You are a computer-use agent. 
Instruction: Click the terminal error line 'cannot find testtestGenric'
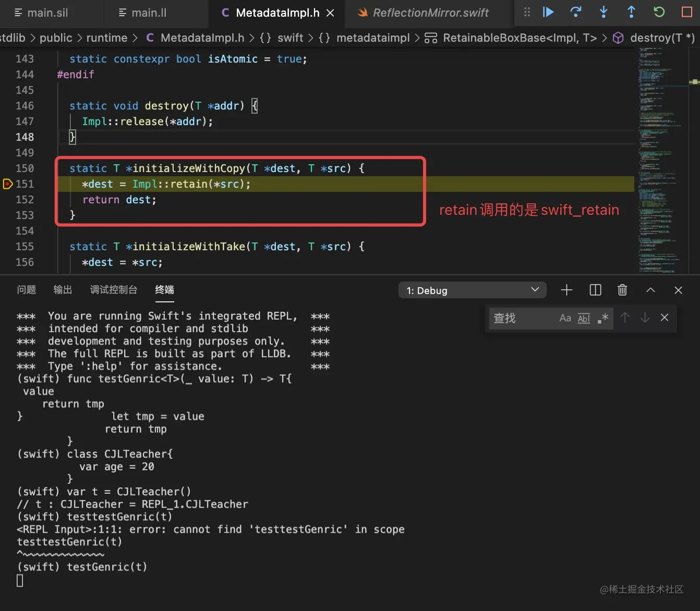[211, 529]
